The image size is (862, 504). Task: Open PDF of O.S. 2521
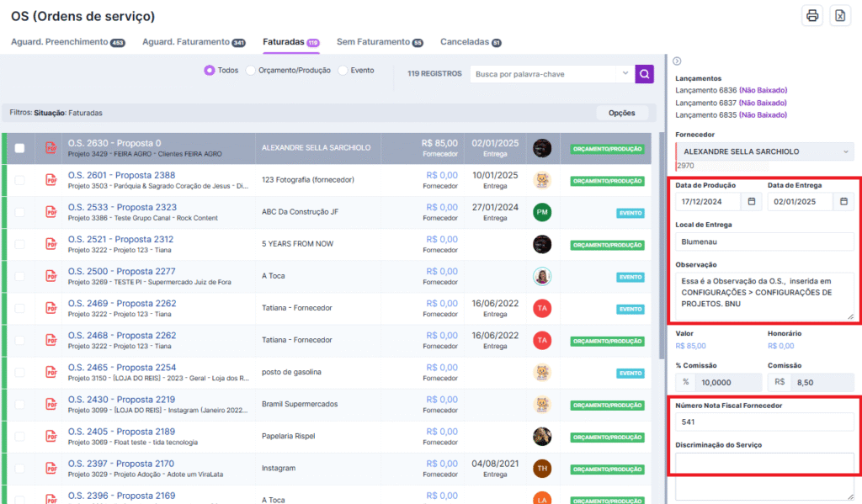51,243
